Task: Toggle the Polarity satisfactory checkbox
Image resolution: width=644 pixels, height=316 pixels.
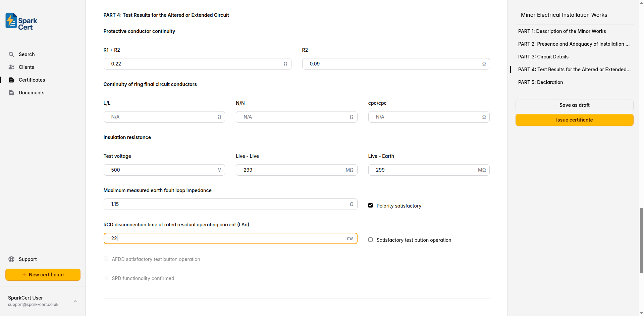Action: [370, 206]
